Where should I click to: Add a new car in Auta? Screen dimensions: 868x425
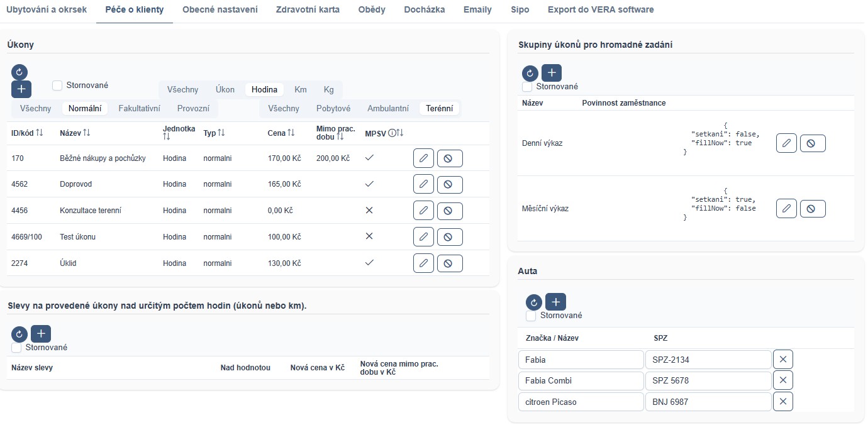click(x=555, y=302)
